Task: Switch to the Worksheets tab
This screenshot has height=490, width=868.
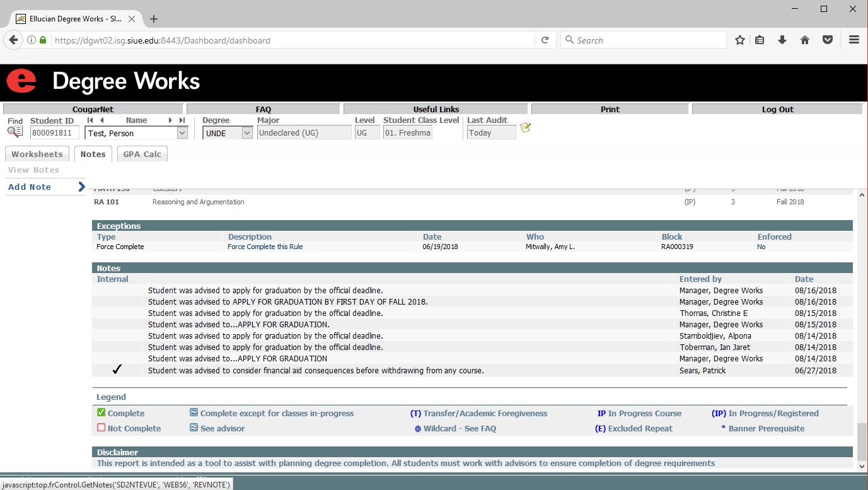Action: point(37,154)
